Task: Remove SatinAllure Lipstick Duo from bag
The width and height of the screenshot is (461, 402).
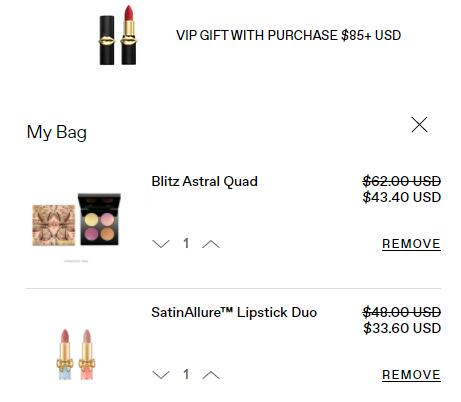Action: [x=411, y=375]
